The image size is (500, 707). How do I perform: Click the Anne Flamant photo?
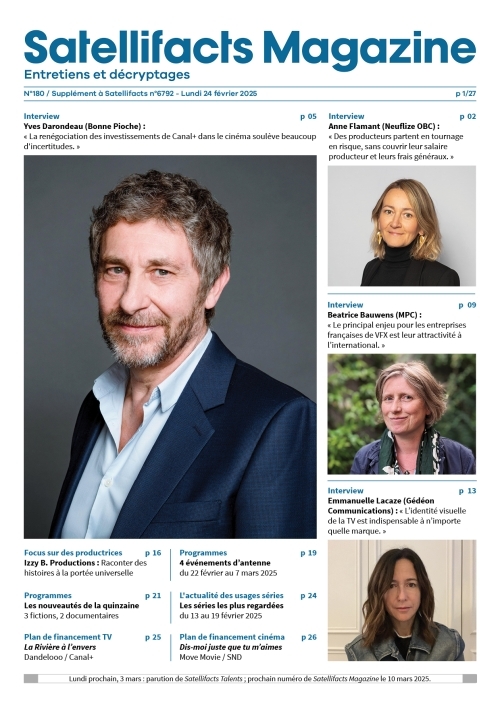pyautogui.click(x=402, y=226)
